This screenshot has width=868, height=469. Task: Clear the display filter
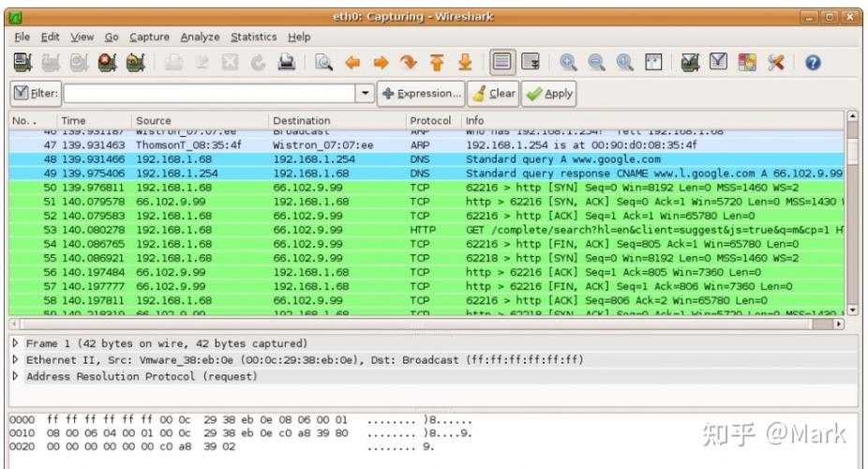click(x=493, y=93)
